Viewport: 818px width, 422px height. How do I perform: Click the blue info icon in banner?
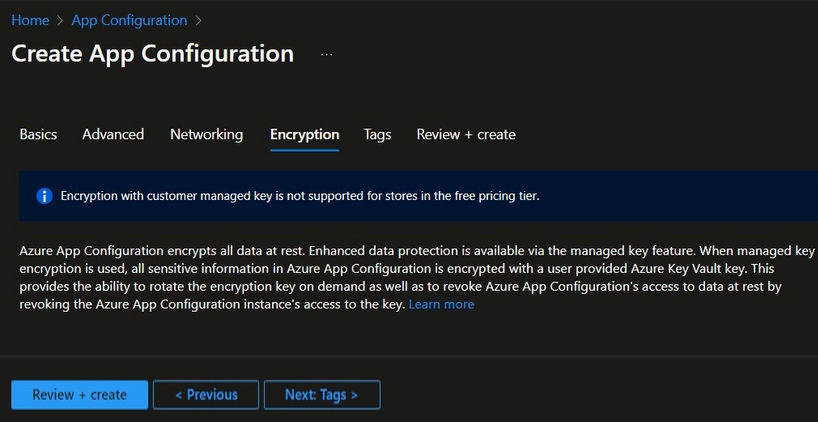coord(44,196)
